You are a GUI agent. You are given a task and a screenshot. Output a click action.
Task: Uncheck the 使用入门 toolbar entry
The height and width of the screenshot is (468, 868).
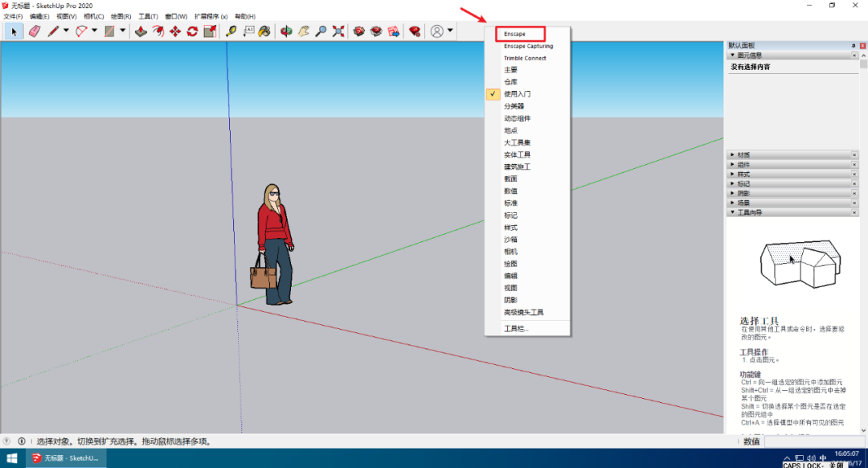[517, 94]
